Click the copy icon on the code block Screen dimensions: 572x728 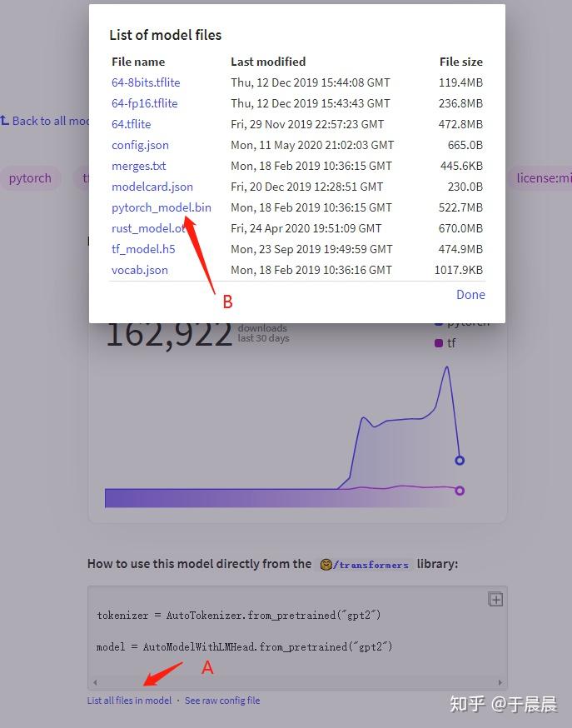[x=495, y=599]
